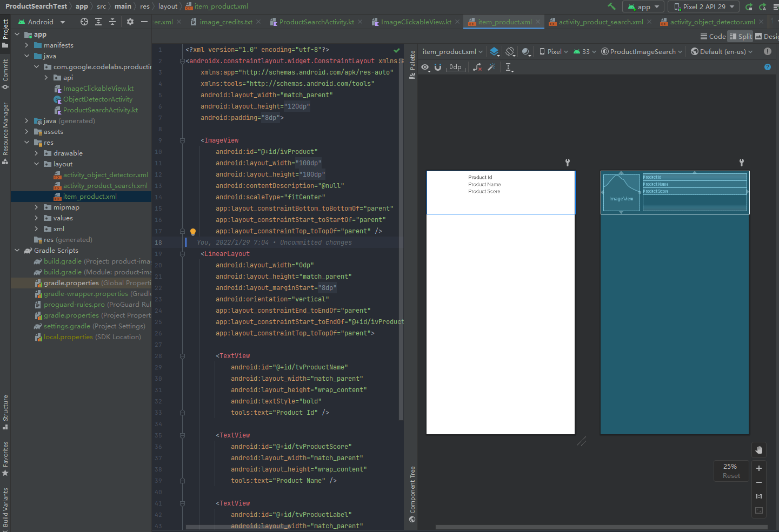Click 'ProductSearchTest' breadcrumb root

[36, 6]
